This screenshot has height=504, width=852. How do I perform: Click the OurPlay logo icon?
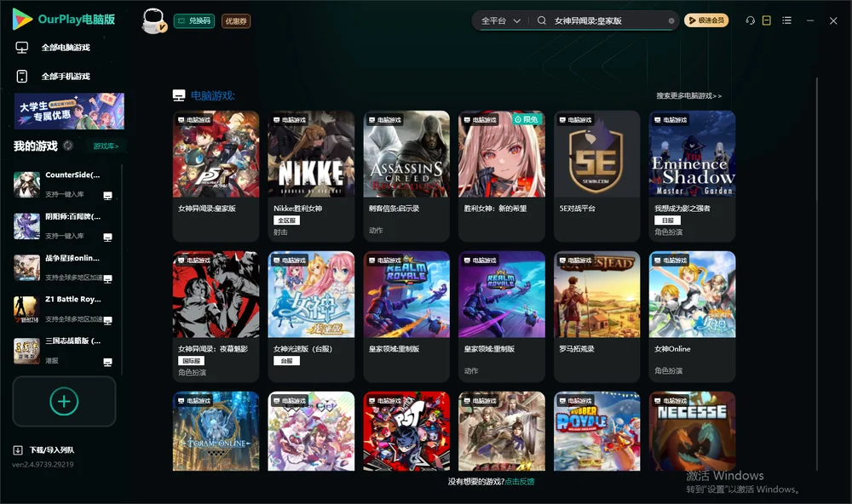[22, 20]
